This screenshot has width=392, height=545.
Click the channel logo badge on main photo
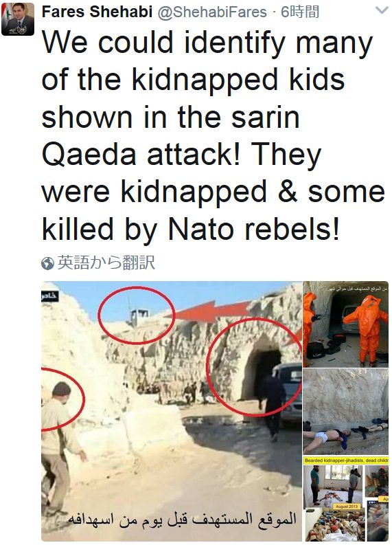click(49, 297)
